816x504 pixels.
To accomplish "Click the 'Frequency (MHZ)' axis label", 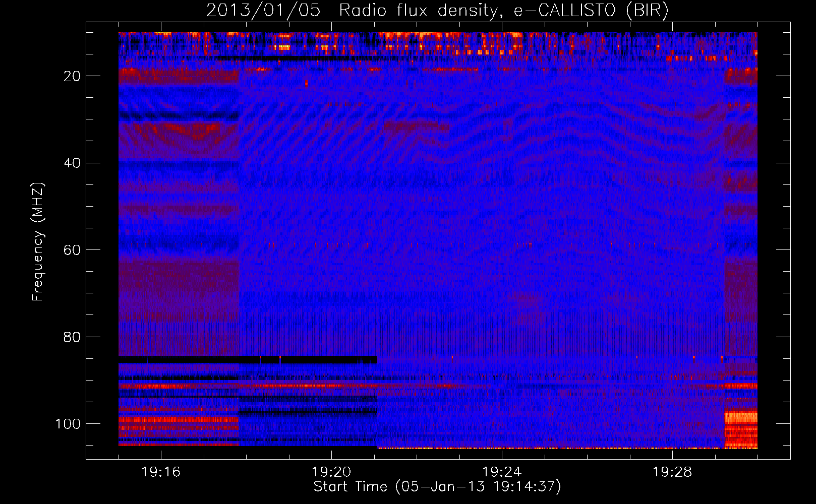I will click(38, 241).
